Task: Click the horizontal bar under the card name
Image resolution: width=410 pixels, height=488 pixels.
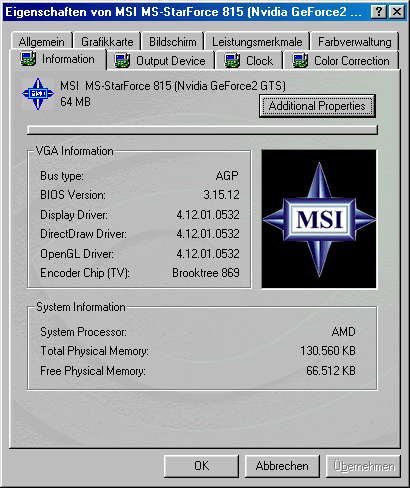Action: pyautogui.click(x=202, y=130)
